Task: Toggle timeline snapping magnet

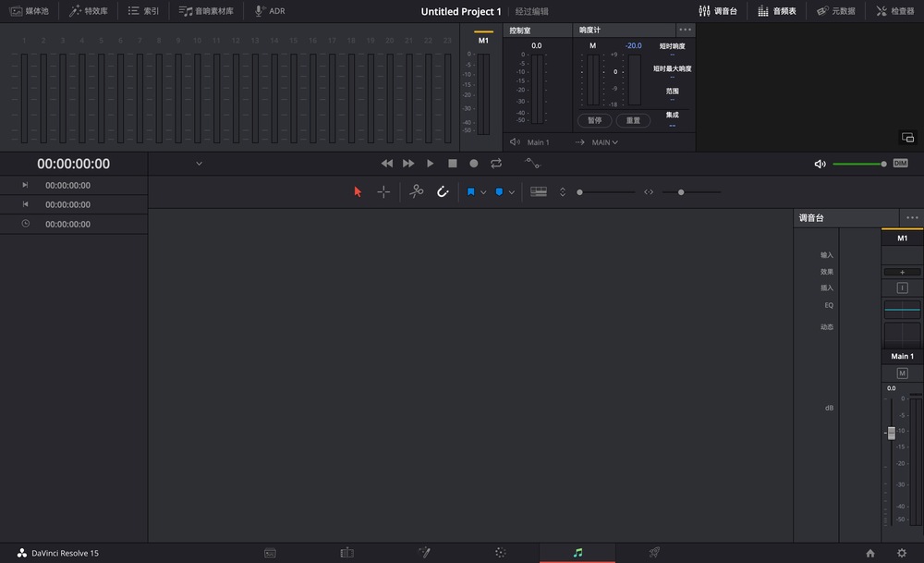Action: click(x=443, y=191)
